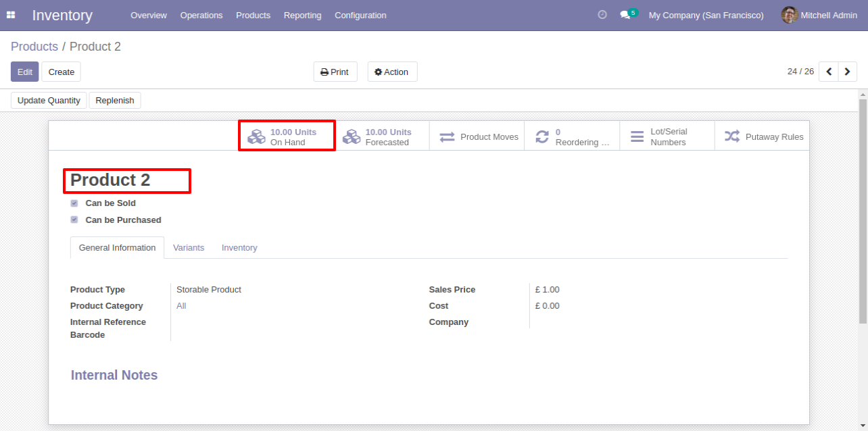Switch to the Variants tab
Screen dimensions: 868x431
(189, 248)
